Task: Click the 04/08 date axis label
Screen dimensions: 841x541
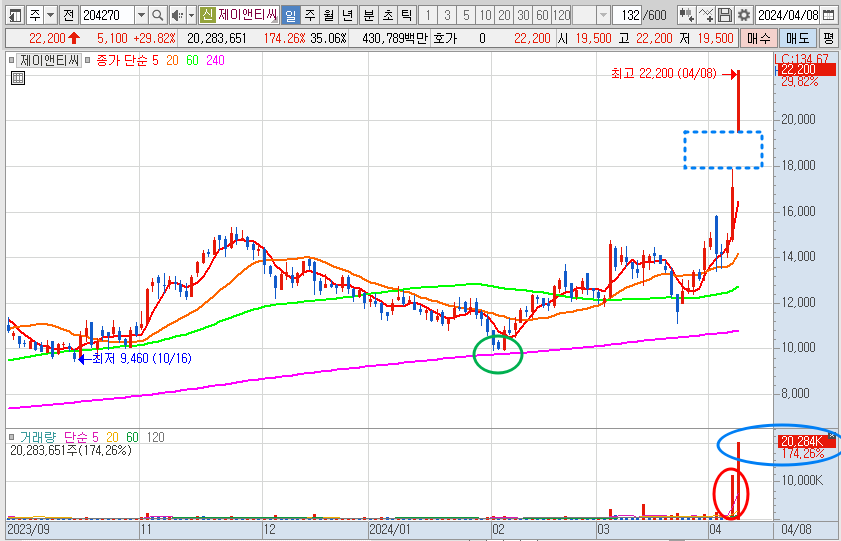Action: point(796,530)
